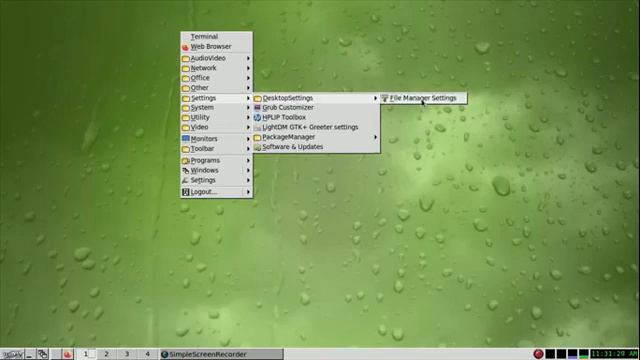Expand the Utility submenu arrow
Viewport: 640px width, 360px height.
pyautogui.click(x=248, y=118)
